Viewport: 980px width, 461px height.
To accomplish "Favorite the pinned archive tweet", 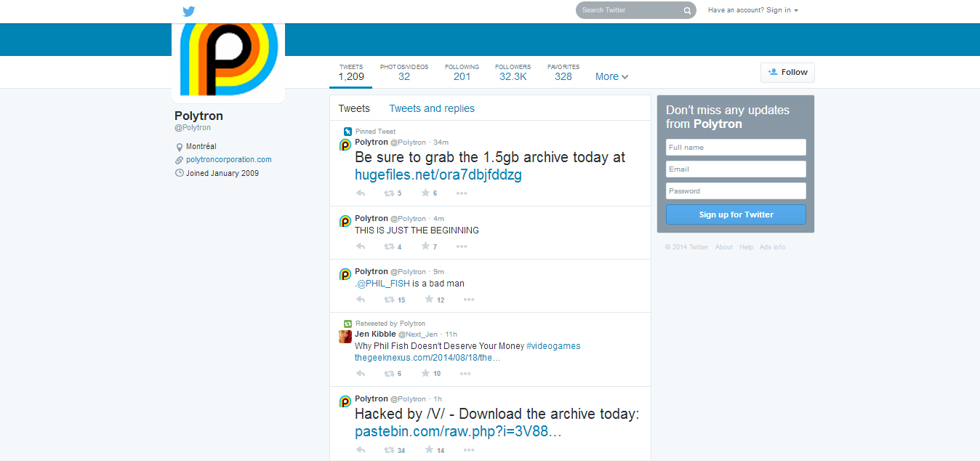I will pos(425,193).
